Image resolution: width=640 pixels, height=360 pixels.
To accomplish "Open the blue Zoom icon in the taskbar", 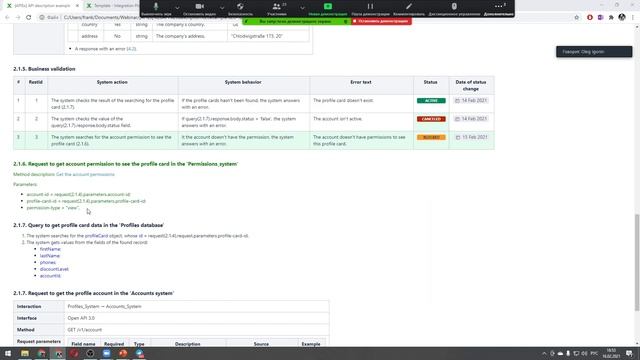I will coord(107,353).
